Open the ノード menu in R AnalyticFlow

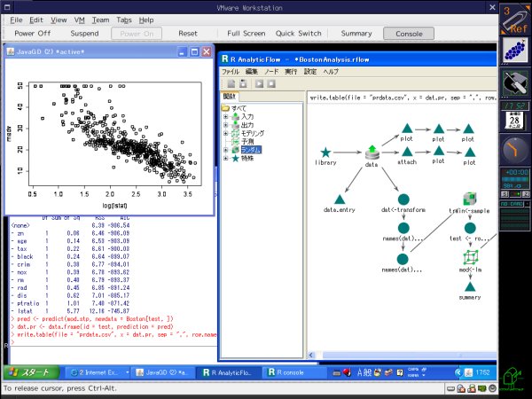271,72
